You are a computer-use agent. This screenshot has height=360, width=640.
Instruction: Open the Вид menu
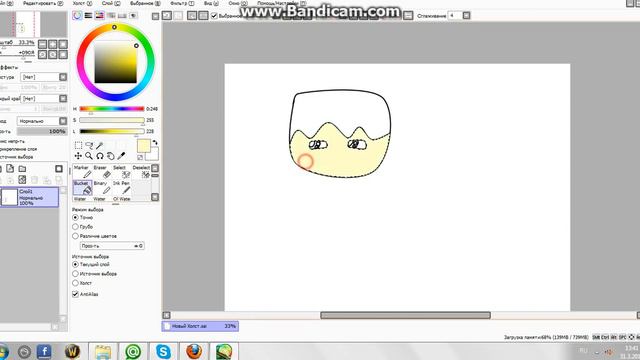(x=211, y=3)
